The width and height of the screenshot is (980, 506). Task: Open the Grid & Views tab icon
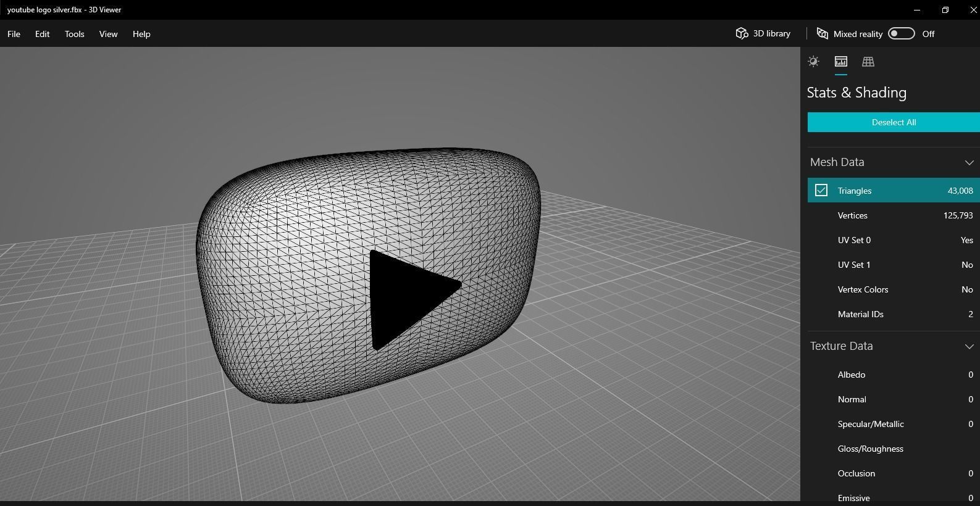(868, 61)
